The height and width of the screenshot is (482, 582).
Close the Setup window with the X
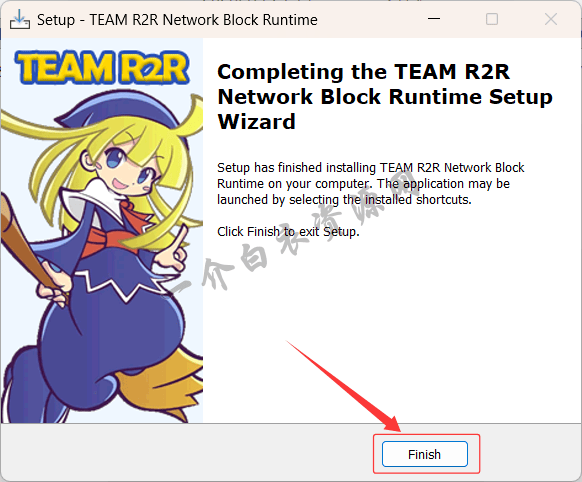[x=550, y=19]
